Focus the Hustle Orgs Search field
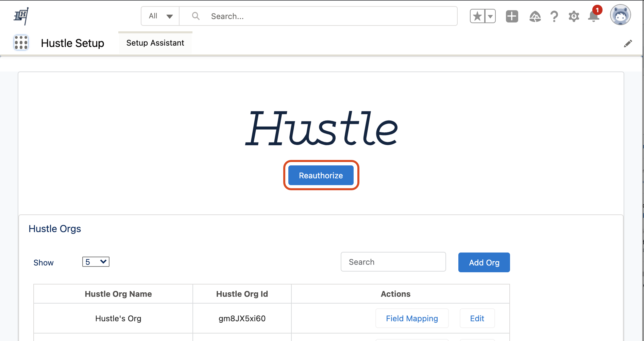This screenshot has height=341, width=644. (393, 262)
